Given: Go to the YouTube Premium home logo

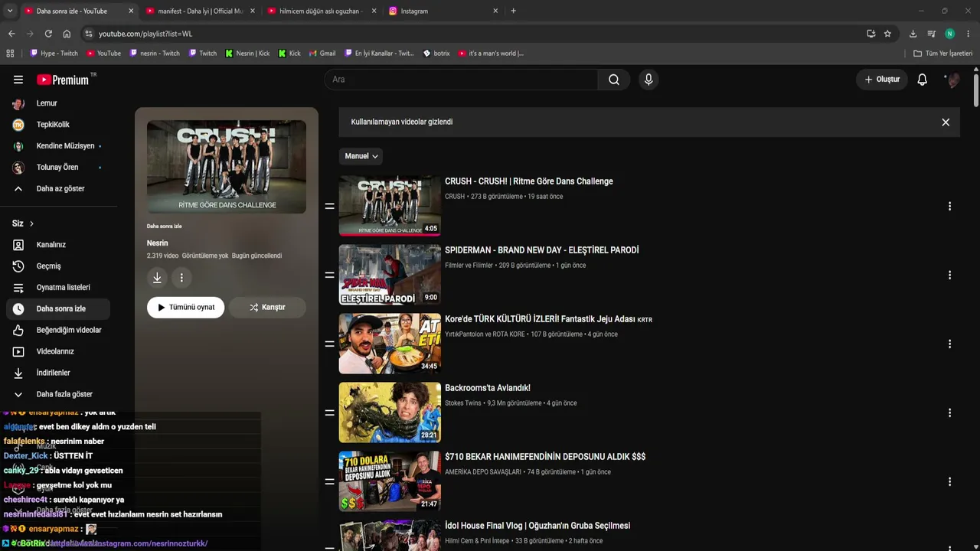Looking at the screenshot, I should 63,80.
